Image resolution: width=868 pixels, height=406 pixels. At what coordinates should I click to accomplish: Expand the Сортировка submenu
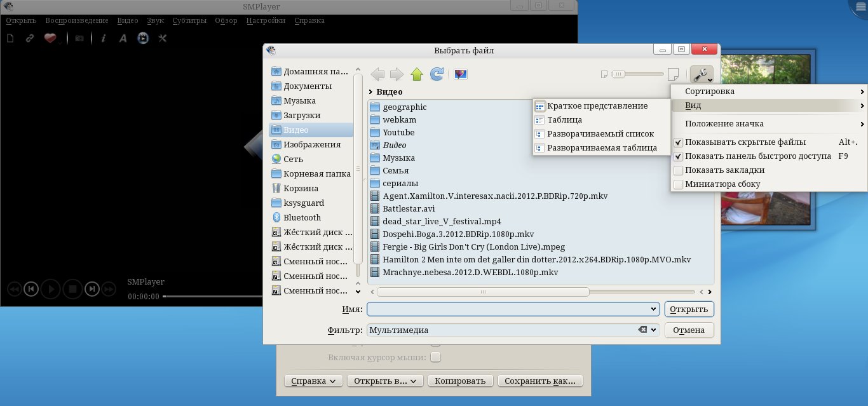point(769,91)
